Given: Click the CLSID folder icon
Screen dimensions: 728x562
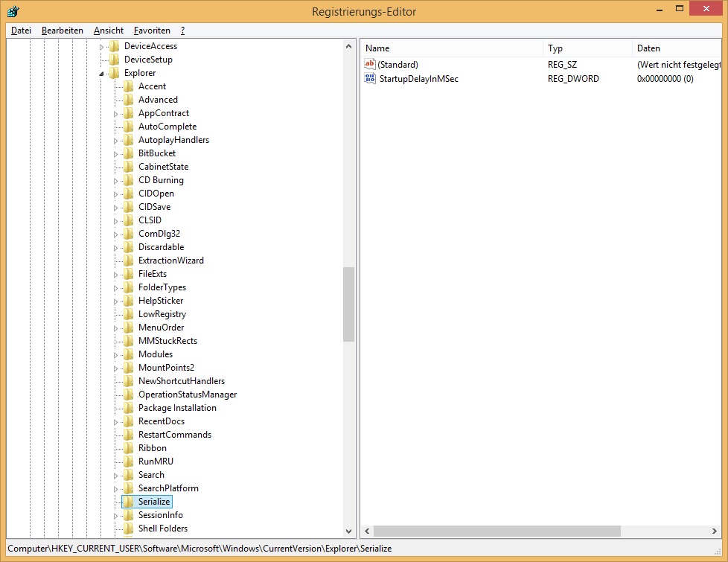Looking at the screenshot, I should click(x=129, y=220).
